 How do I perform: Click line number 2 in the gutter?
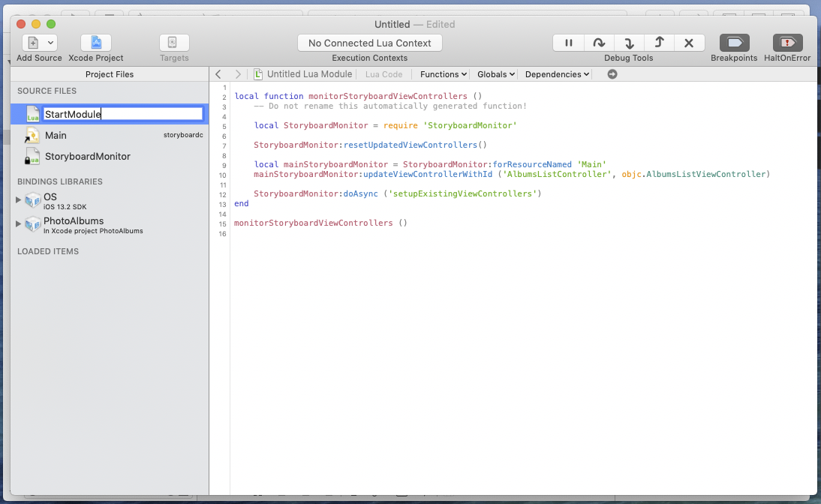tap(224, 97)
